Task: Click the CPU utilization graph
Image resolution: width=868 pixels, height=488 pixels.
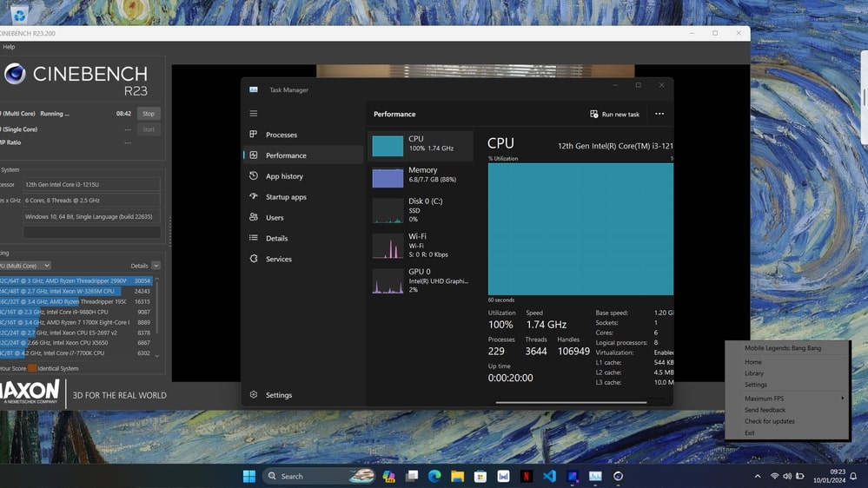Action: pyautogui.click(x=580, y=229)
